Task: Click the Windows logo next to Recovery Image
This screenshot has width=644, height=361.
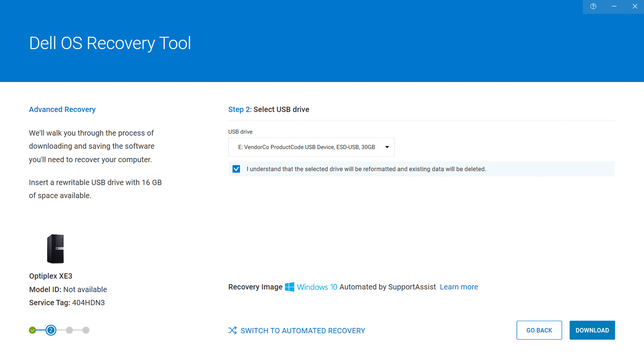Action: [x=289, y=287]
